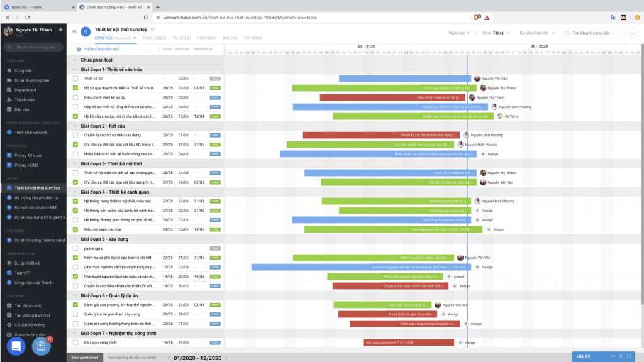Click the more options ellipsis icon at top right
The image size is (644, 362).
[633, 33]
